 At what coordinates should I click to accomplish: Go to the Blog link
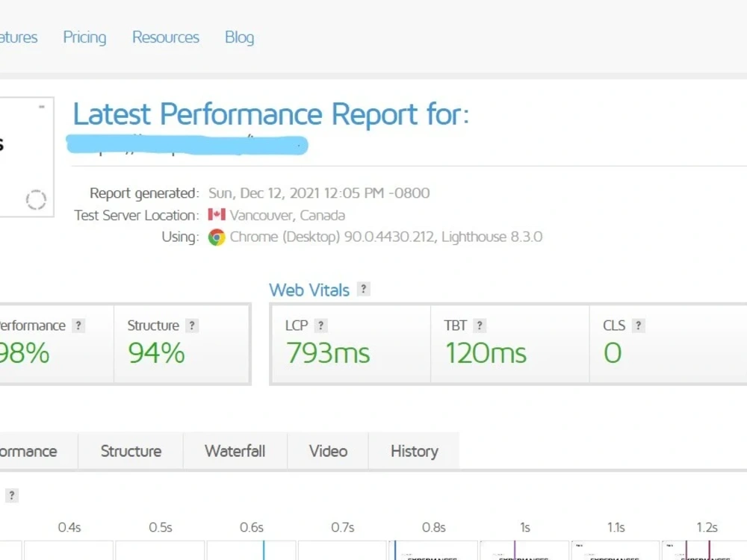pos(240,37)
